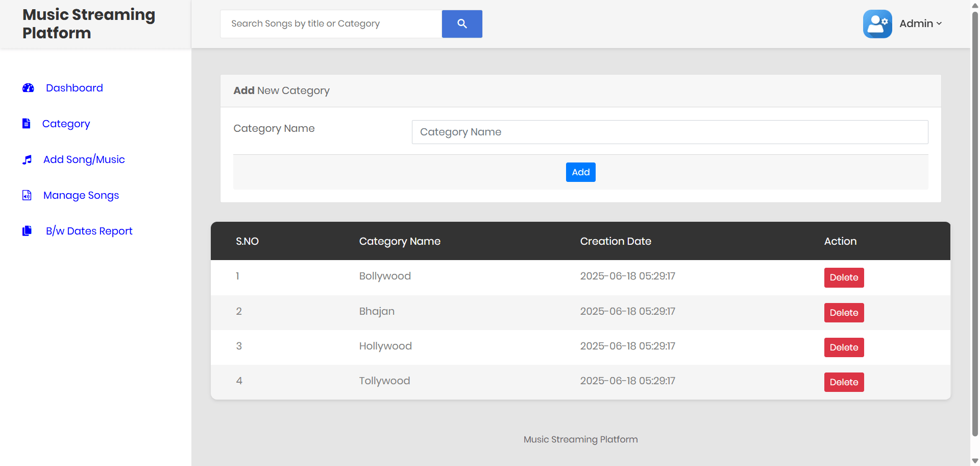Navigate to Manage Songs

pos(81,195)
